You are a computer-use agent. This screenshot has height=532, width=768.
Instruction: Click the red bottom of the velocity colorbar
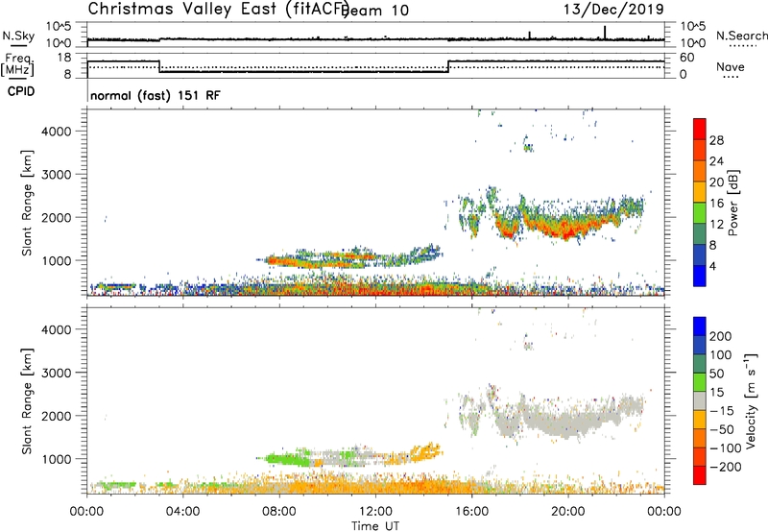(x=700, y=475)
